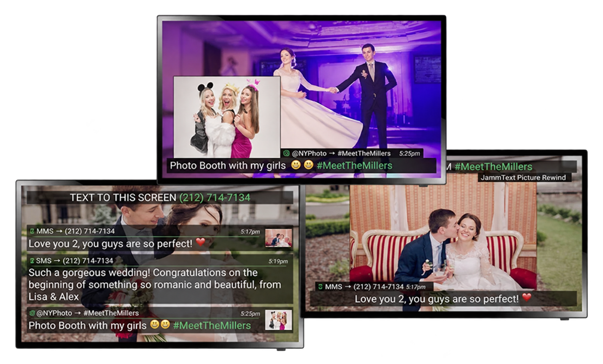Click 'Love you 2' message on left screen
The image size is (603, 364).
110,243
